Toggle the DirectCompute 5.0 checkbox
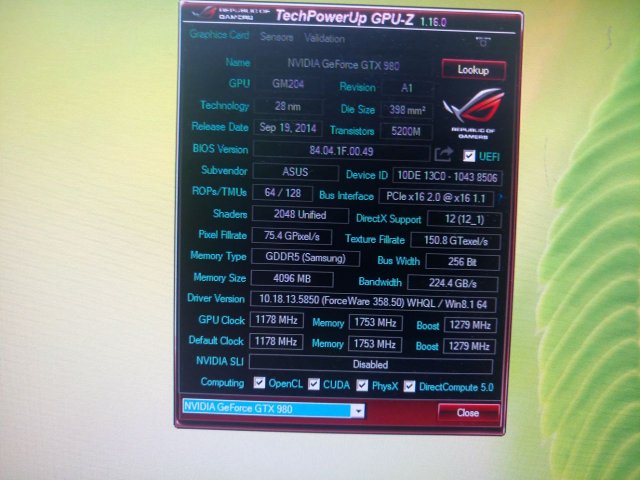This screenshot has height=480, width=640. click(409, 386)
